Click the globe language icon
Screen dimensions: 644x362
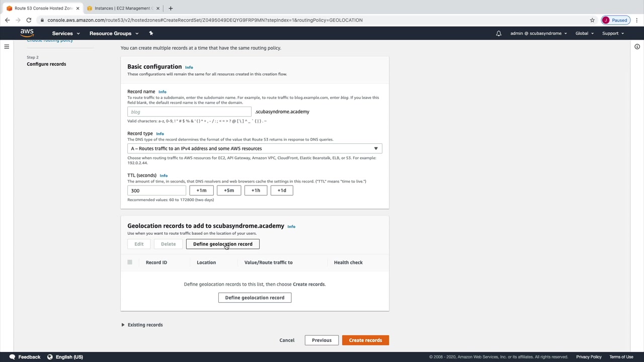[x=50, y=357]
